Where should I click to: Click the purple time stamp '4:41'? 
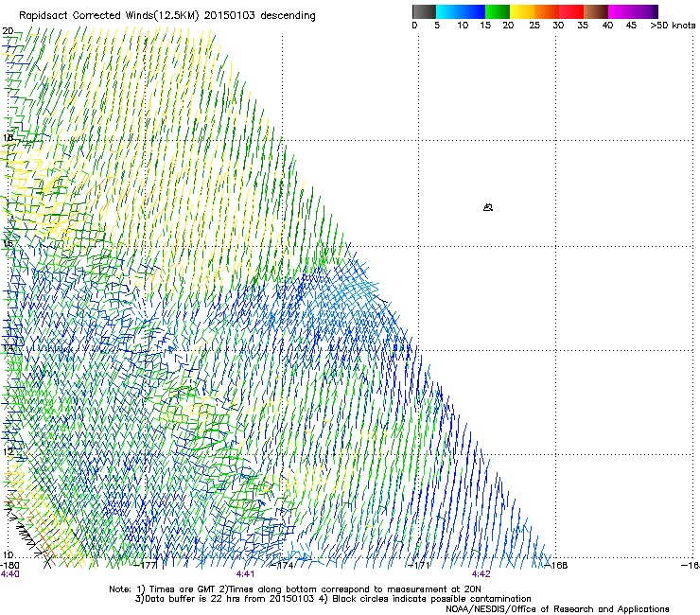245,574
